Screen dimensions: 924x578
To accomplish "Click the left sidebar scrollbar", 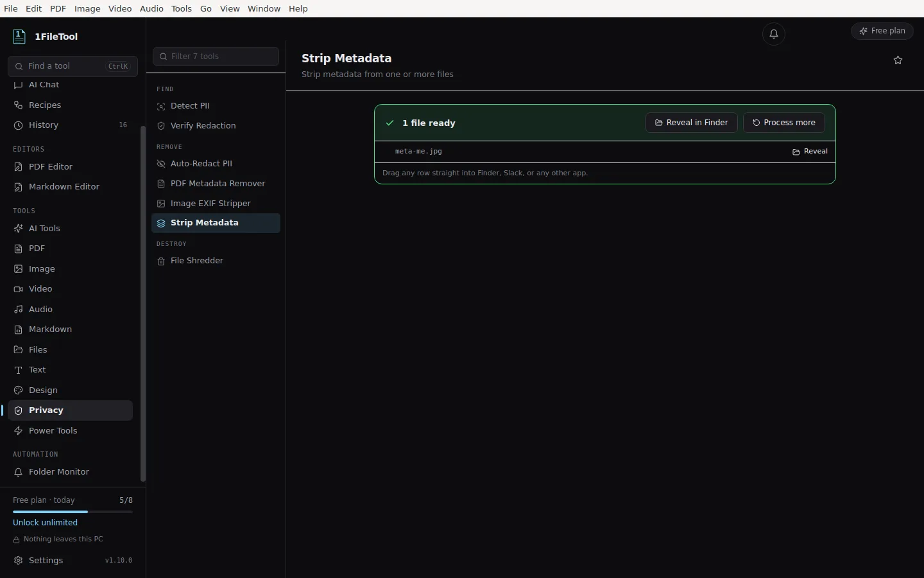I will 143,303.
